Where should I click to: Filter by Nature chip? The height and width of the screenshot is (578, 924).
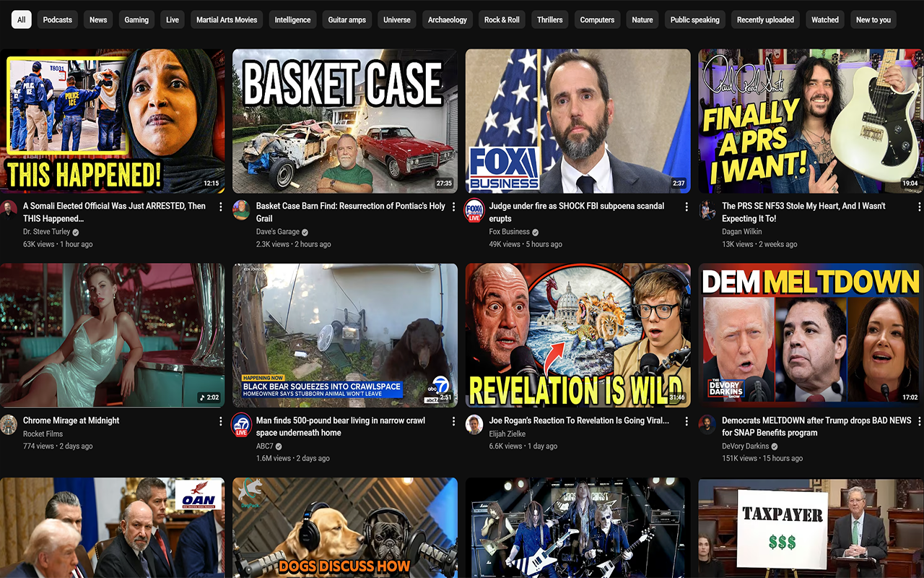coord(642,20)
